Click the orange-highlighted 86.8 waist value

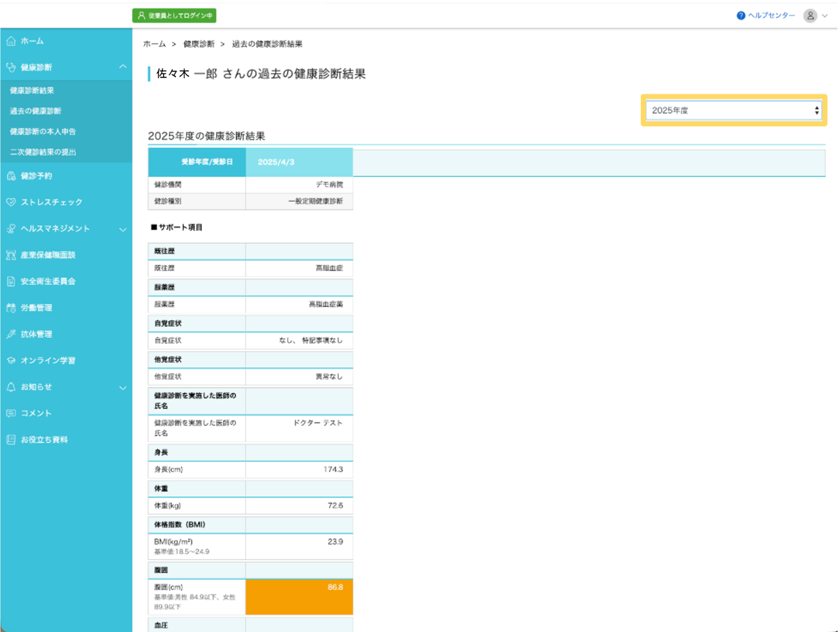pyautogui.click(x=299, y=597)
